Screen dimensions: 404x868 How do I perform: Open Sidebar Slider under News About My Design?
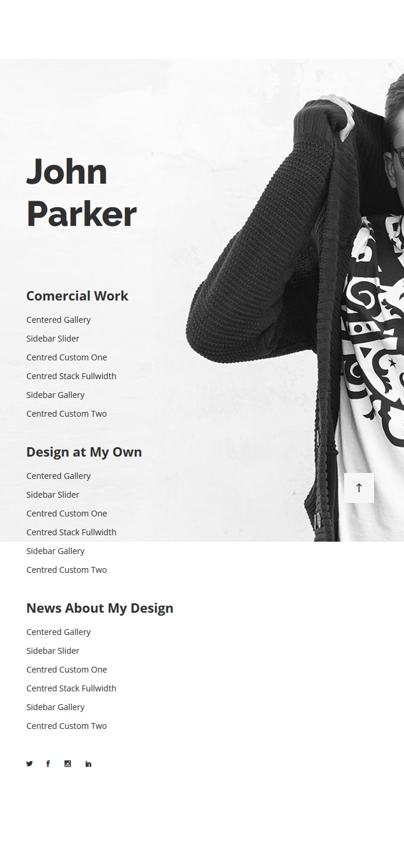(x=53, y=651)
